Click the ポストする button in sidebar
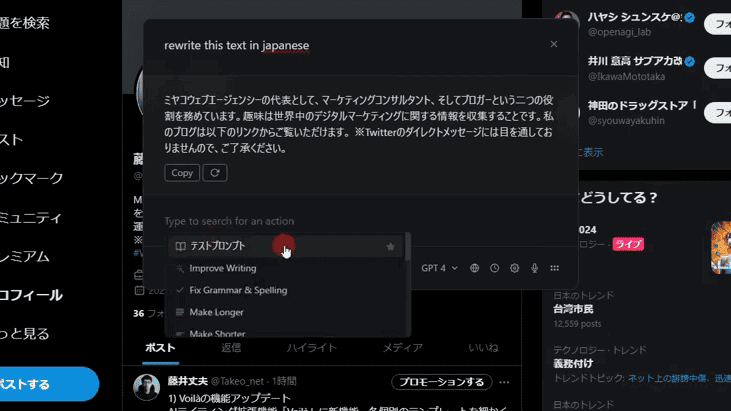The width and height of the screenshot is (731, 411). 48,384
